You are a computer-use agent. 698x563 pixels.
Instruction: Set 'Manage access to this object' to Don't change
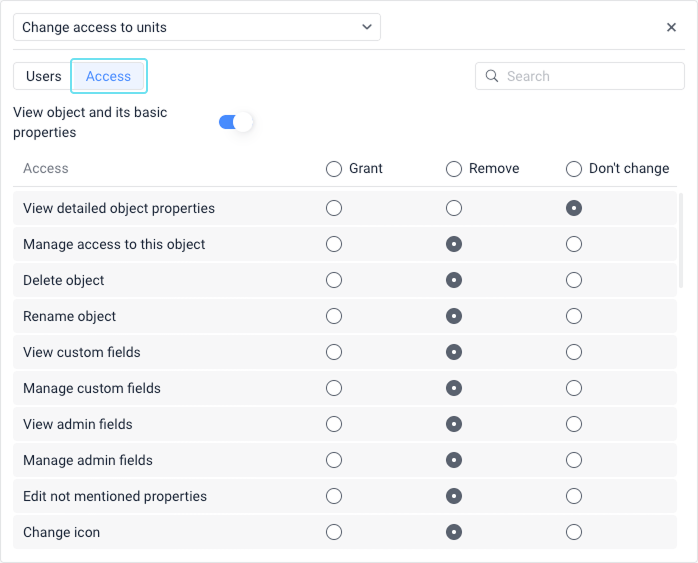tap(574, 244)
